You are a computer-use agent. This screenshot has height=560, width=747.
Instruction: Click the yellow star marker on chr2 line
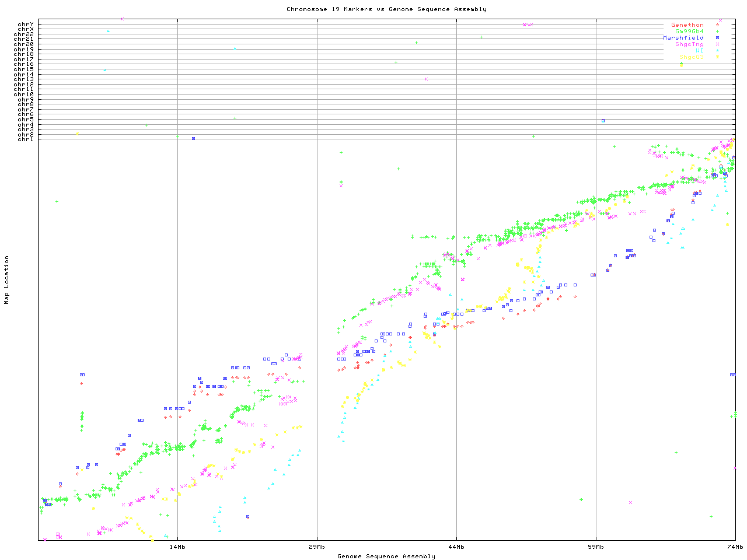coord(77,134)
